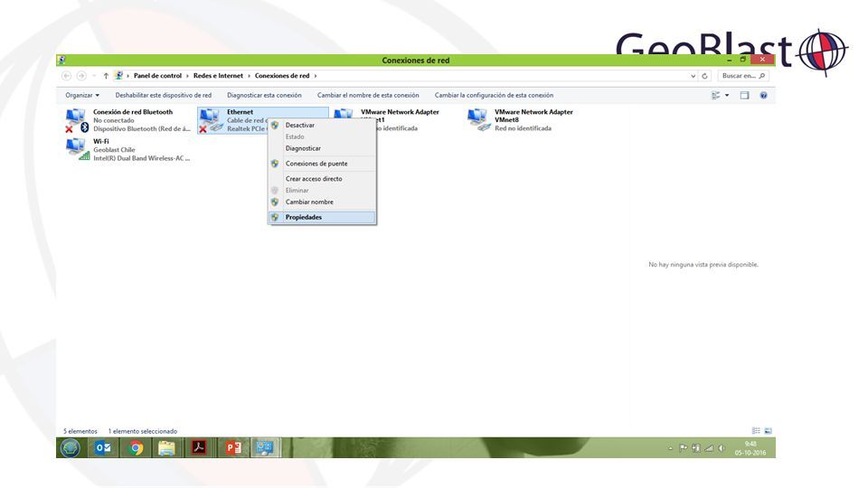
Task: Select Cambiar nombre in the context menu
Action: click(309, 202)
